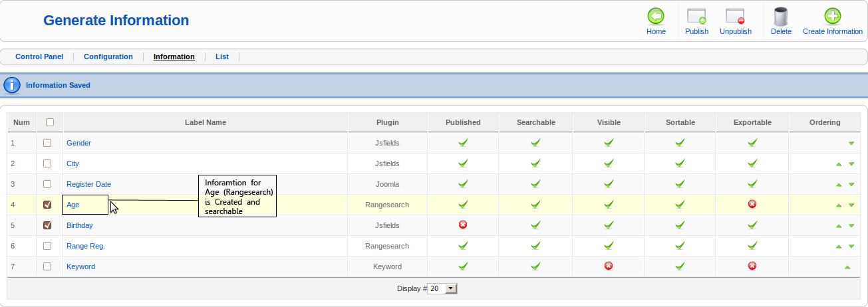The height and width of the screenshot is (307, 868).
Task: Move the Keyword row up in ordering
Action: [847, 267]
